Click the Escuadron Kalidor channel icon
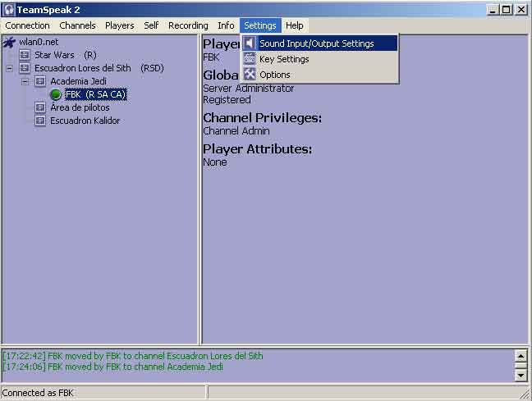 (x=40, y=121)
